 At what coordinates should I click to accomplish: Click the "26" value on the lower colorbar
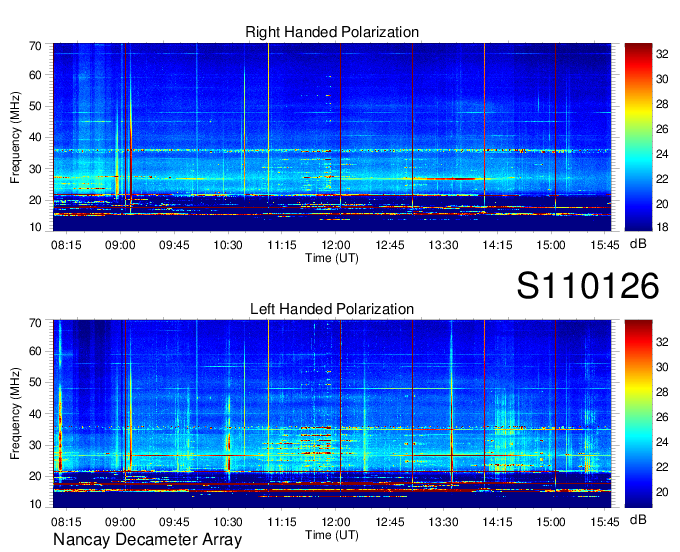pyautogui.click(x=662, y=417)
